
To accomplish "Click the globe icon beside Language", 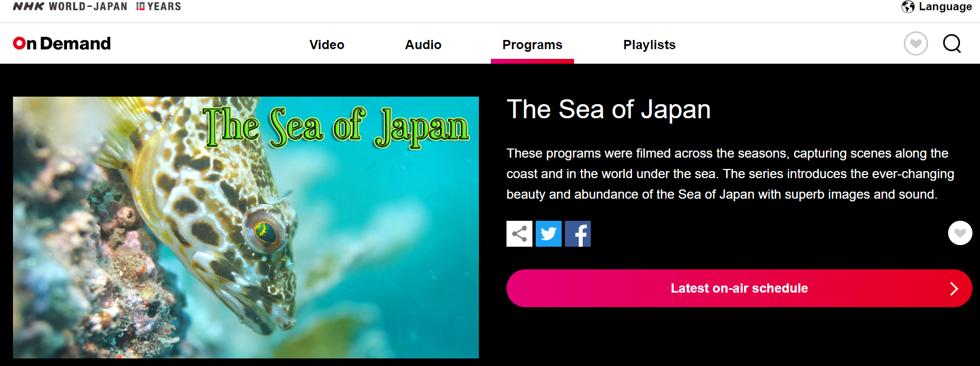I will 908,6.
